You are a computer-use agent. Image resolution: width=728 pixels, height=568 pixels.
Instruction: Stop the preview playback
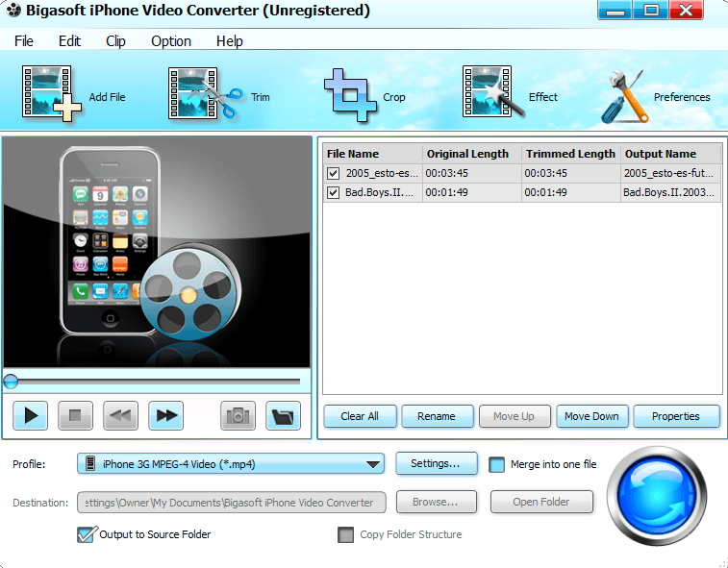[x=75, y=416]
